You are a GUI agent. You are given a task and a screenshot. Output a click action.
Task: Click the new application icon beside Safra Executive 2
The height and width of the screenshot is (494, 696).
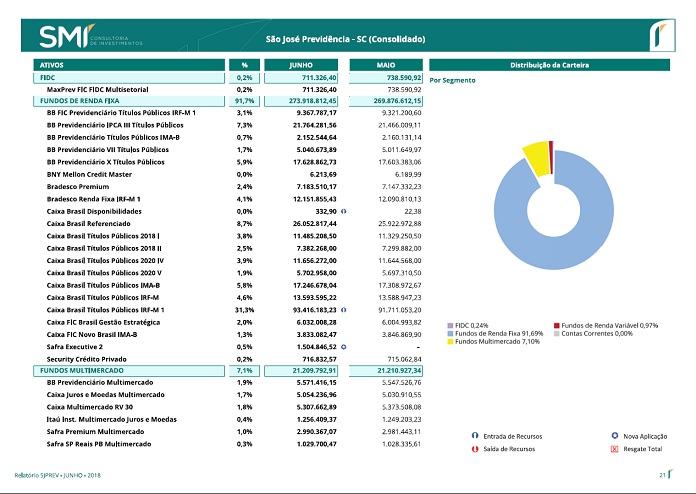343,347
